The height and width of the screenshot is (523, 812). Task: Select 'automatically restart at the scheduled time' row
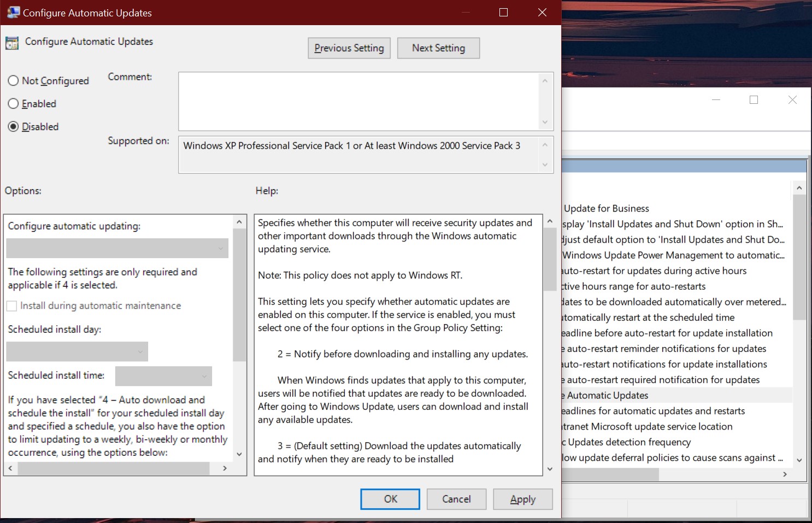[648, 318]
